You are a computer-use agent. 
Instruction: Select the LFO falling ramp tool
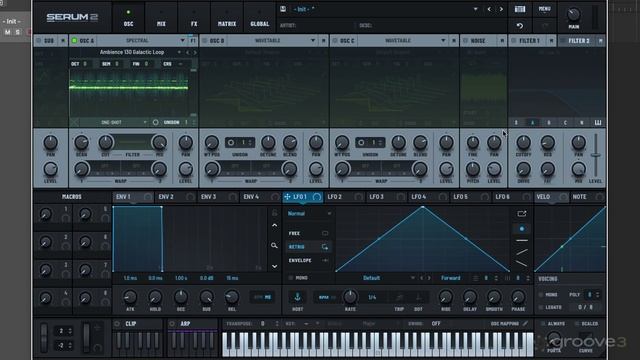click(522, 264)
